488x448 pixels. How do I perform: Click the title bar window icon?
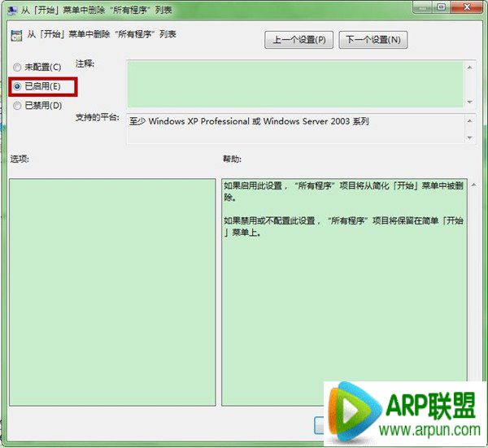[12, 11]
